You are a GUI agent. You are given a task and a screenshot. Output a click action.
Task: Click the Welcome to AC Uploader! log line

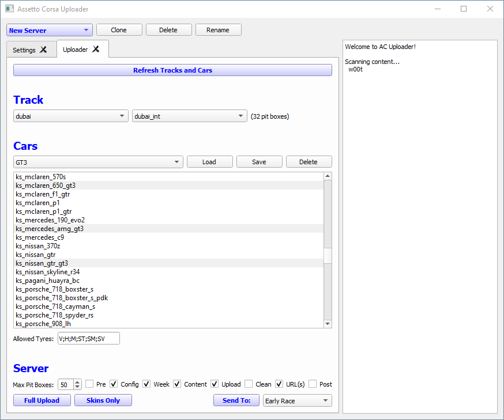click(x=380, y=47)
